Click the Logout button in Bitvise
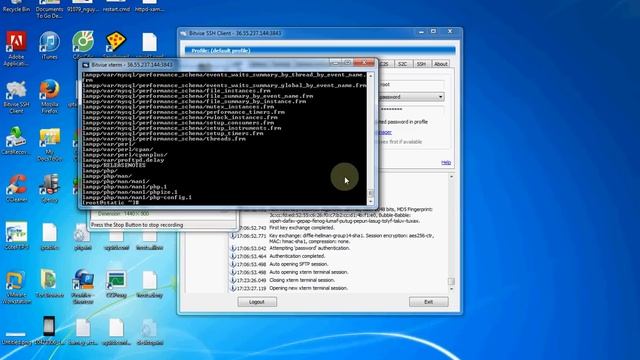This screenshot has height=360, width=640. tap(257, 302)
